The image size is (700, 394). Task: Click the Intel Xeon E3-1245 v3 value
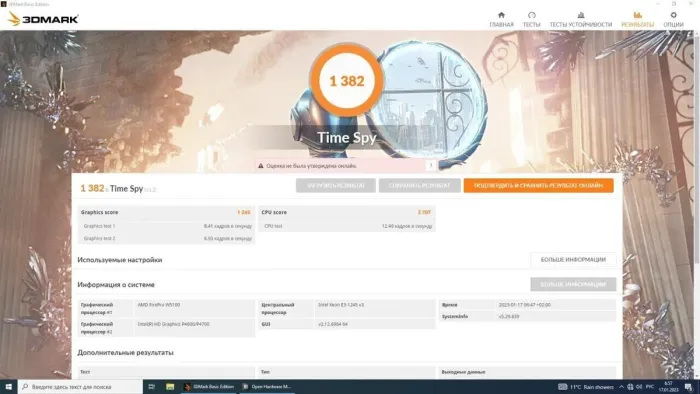pyautogui.click(x=341, y=305)
